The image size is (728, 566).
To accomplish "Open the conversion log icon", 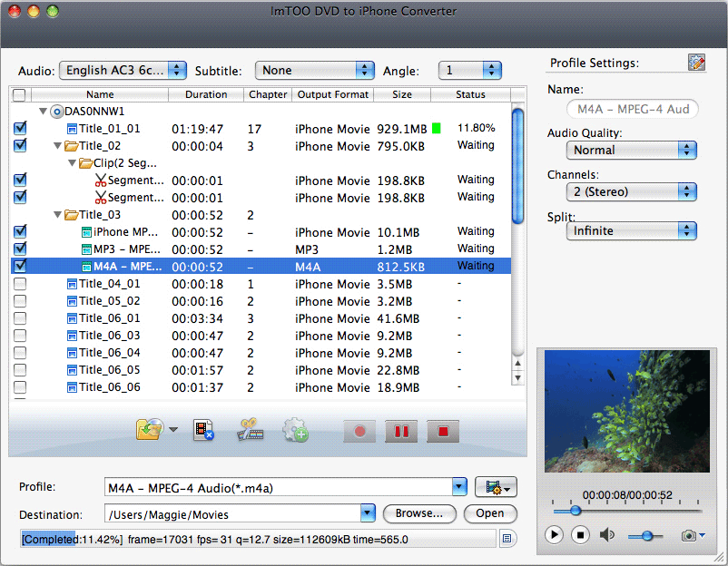I will pos(507,539).
